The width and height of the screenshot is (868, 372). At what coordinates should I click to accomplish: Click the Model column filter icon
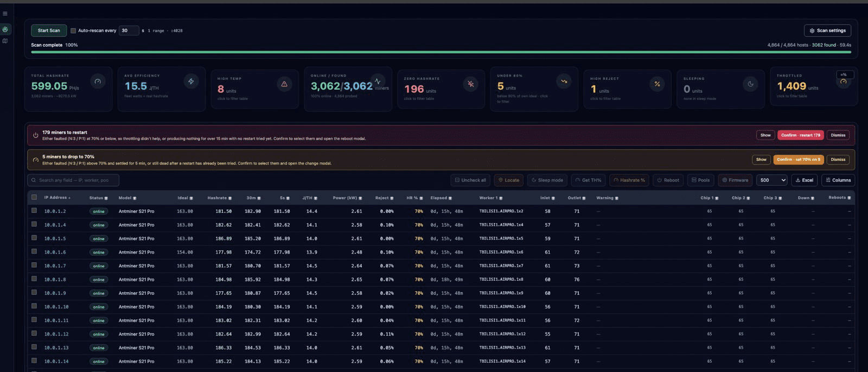135,198
